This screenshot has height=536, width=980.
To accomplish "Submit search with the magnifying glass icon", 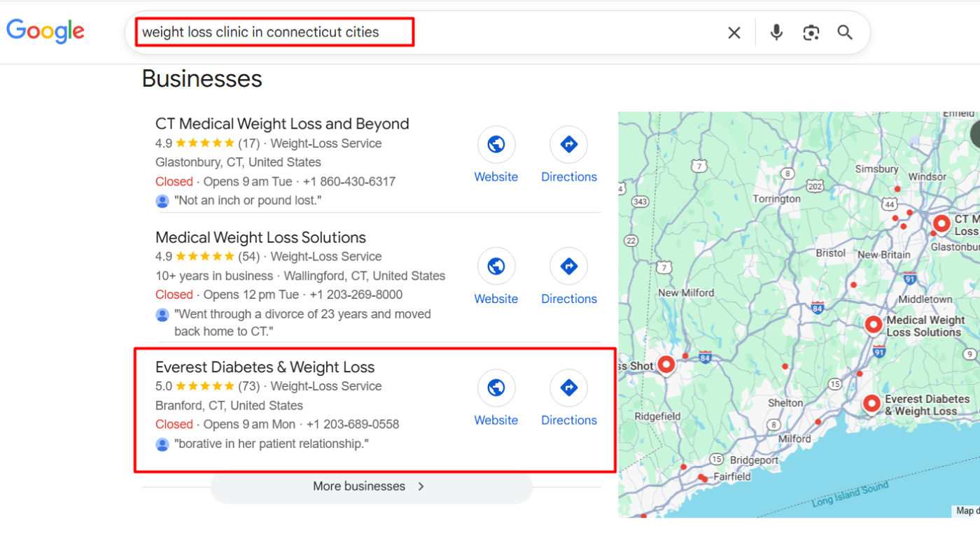I will tap(845, 32).
